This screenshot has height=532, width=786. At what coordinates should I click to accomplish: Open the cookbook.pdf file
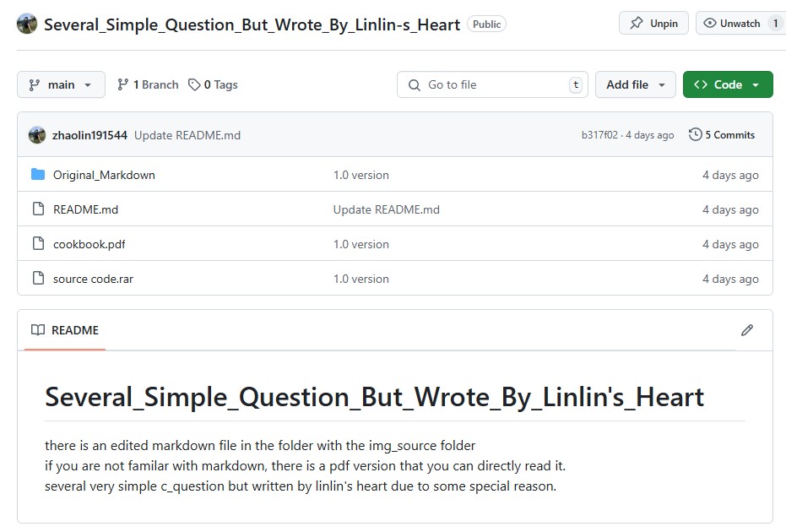coord(89,244)
